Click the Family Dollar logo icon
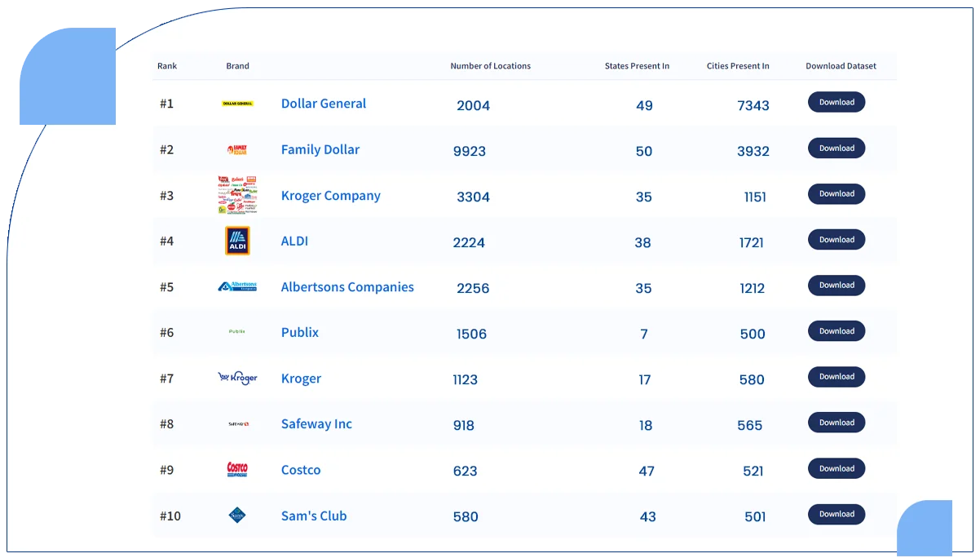 click(237, 150)
